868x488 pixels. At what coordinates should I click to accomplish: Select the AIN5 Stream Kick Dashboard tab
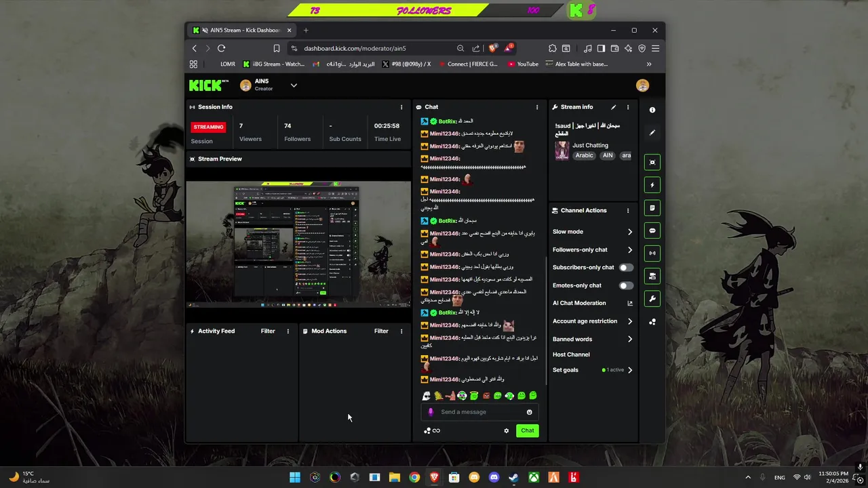pos(242,30)
